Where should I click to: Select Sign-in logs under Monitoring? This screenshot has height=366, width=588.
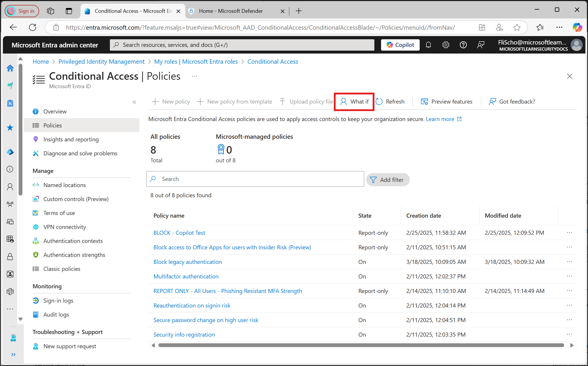(x=58, y=301)
